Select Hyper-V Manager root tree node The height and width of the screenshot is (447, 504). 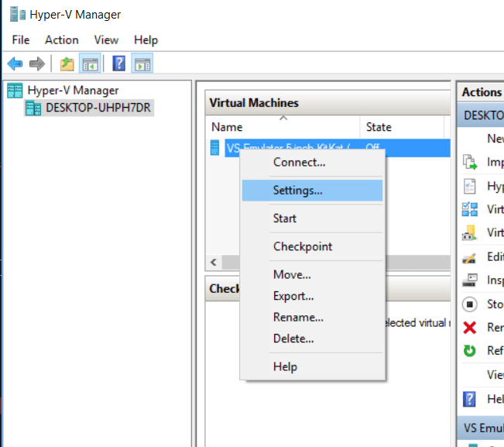click(x=73, y=91)
